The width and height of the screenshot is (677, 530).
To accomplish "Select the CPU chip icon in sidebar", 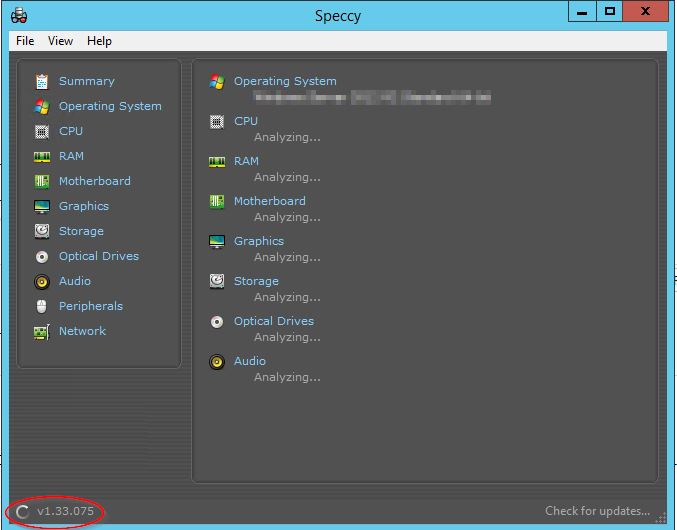I will [x=41, y=131].
